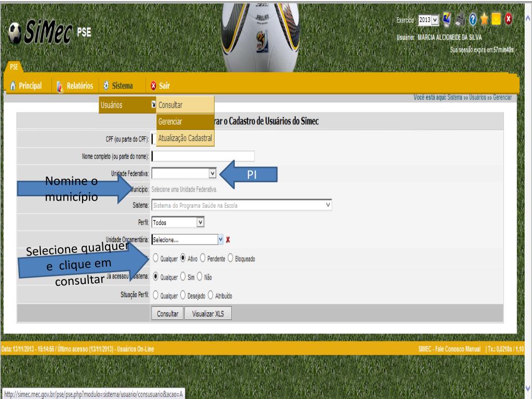
Task: Expand the Usuários submenu arrow
Action: 153,105
